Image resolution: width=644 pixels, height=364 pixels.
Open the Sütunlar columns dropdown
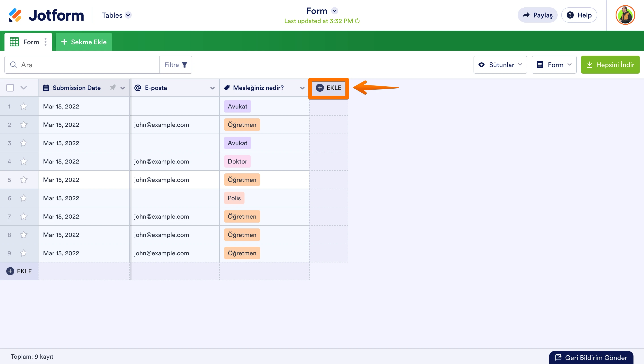click(x=500, y=65)
